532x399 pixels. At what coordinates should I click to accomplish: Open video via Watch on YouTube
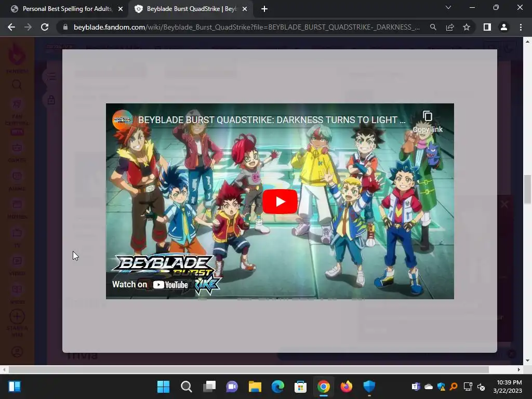(x=150, y=284)
